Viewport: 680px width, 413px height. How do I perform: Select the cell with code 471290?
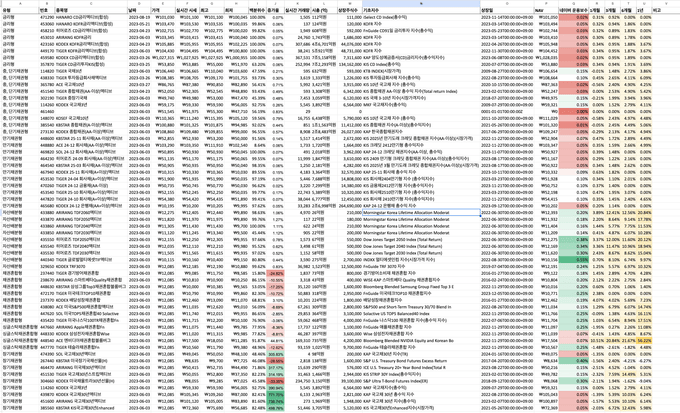click(x=47, y=17)
